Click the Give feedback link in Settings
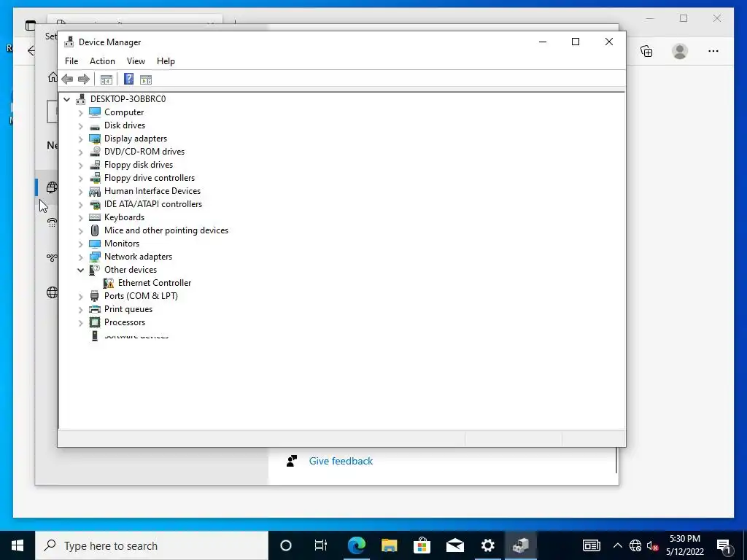 (x=341, y=461)
